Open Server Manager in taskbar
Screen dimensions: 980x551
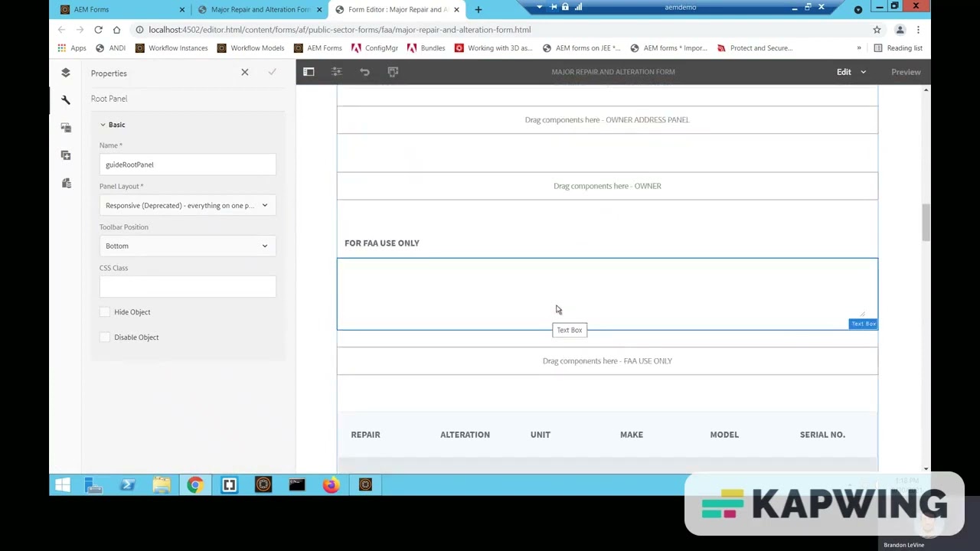(94, 484)
